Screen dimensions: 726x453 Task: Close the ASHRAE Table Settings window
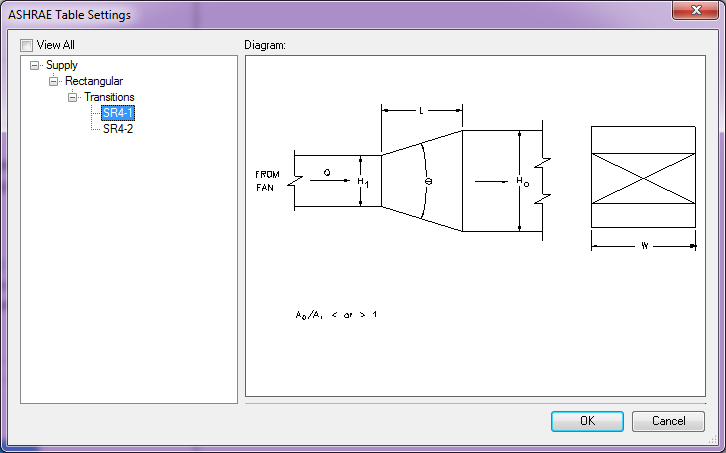point(695,10)
